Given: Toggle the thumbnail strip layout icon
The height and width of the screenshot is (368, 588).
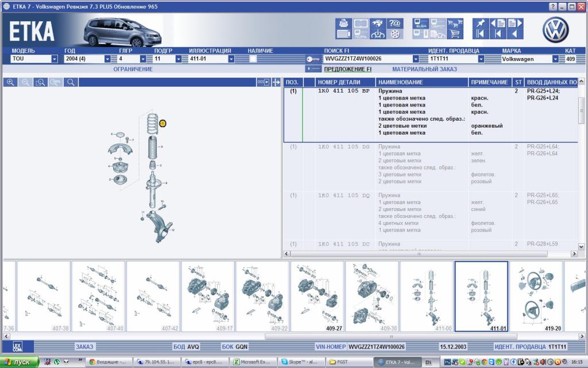Looking at the screenshot, I should [x=263, y=82].
